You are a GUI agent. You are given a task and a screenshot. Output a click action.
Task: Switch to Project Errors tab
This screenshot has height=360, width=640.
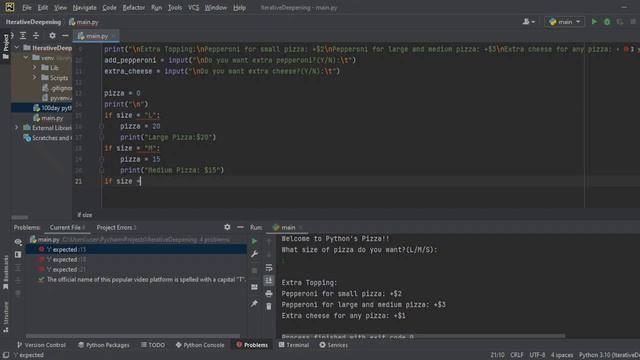tap(116, 227)
